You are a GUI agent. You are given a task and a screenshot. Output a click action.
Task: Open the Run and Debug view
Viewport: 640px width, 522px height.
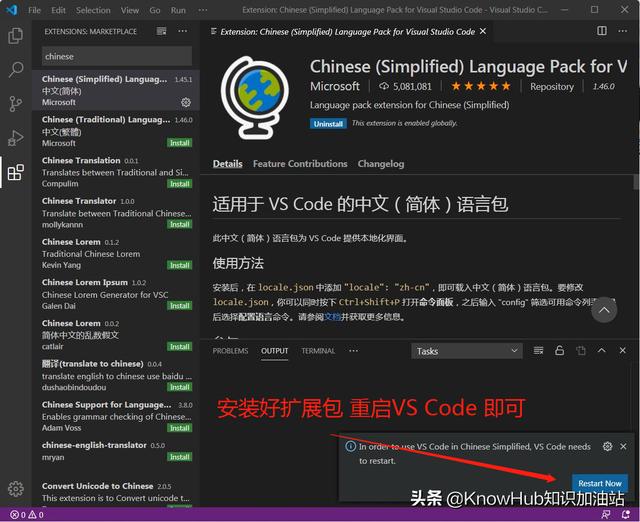click(16, 138)
